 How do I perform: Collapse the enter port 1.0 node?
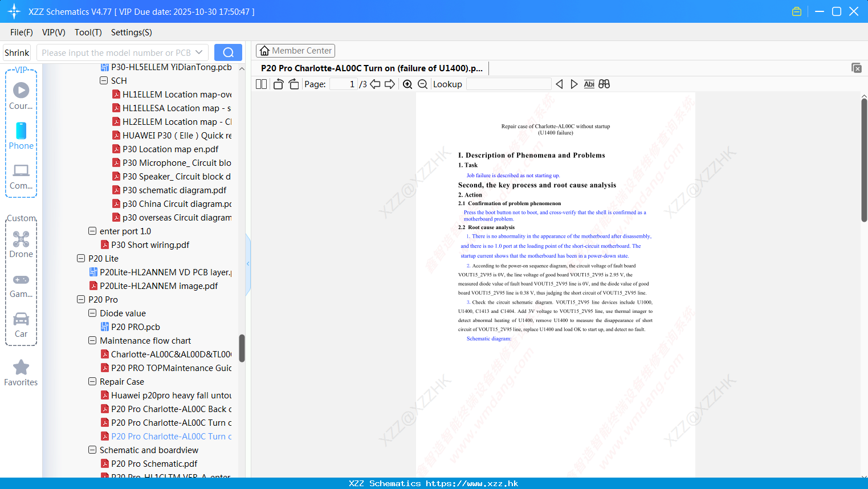point(92,231)
